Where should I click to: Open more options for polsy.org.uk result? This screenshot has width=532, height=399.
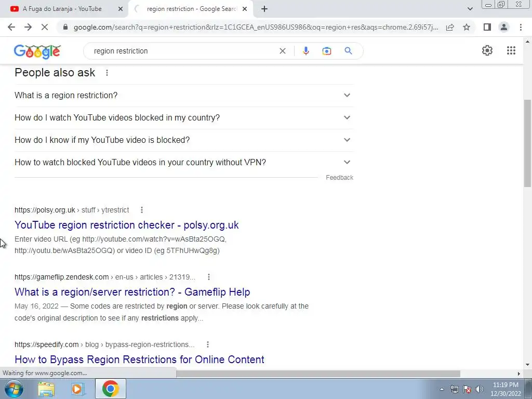[x=142, y=210]
